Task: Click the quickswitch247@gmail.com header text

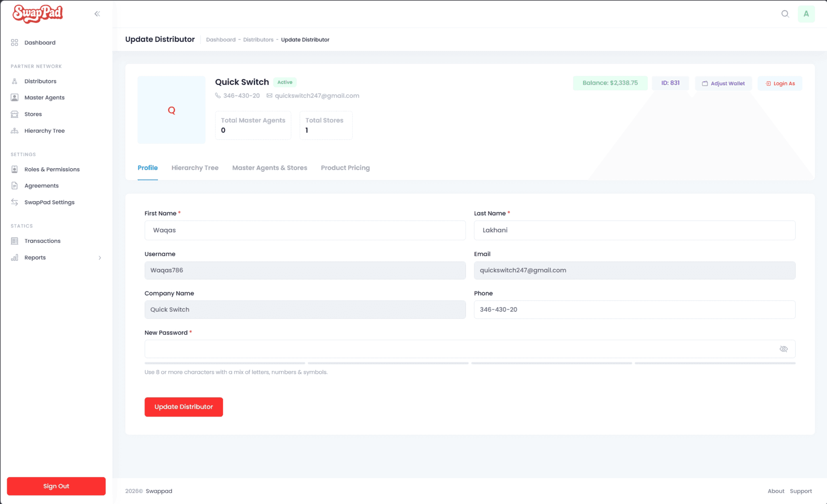Action: [317, 96]
